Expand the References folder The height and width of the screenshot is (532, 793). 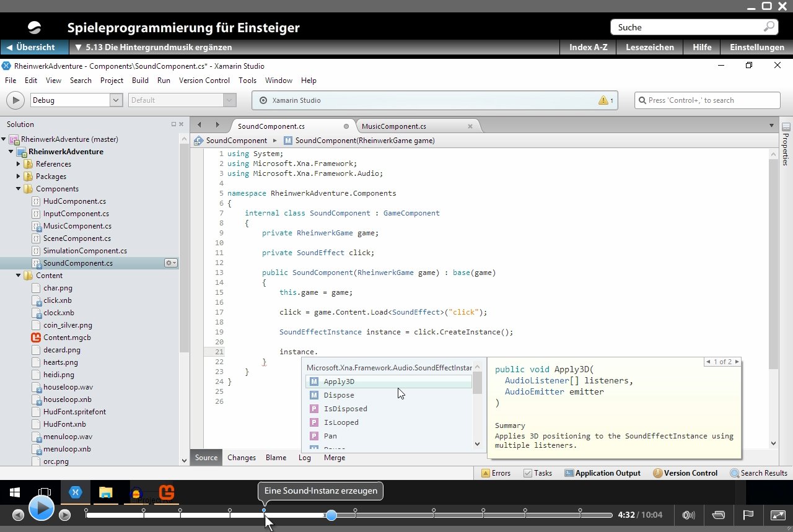click(x=19, y=164)
